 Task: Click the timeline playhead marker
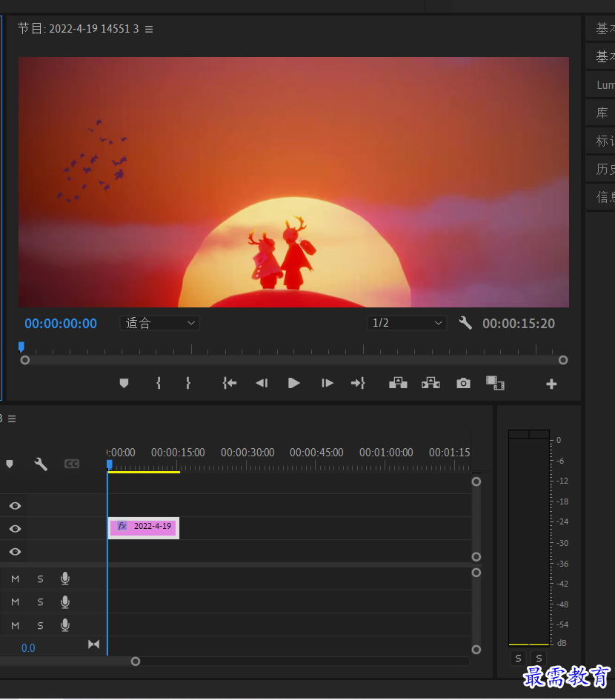[110, 464]
